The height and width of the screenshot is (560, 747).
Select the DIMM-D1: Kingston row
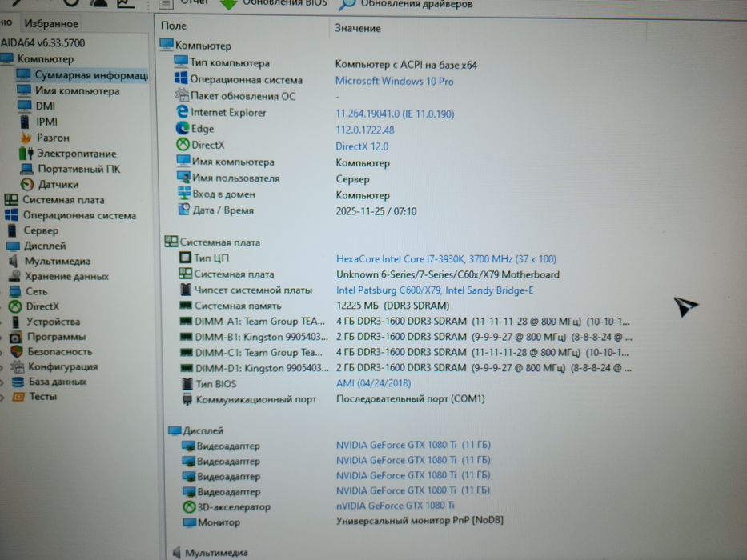[x=406, y=368]
